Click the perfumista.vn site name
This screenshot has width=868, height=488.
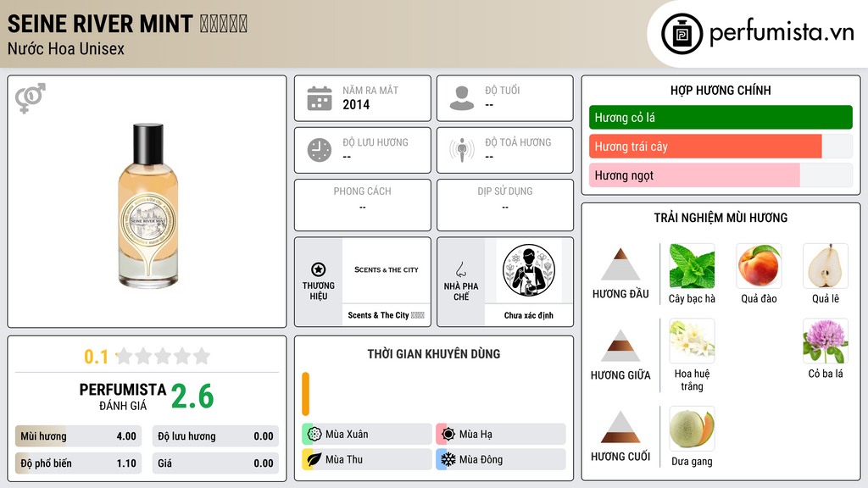point(782,33)
